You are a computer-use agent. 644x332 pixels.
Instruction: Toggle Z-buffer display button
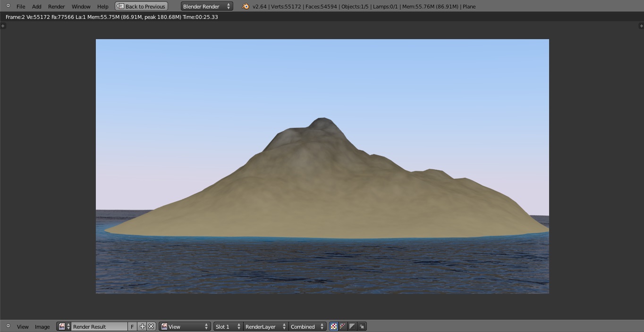click(362, 326)
